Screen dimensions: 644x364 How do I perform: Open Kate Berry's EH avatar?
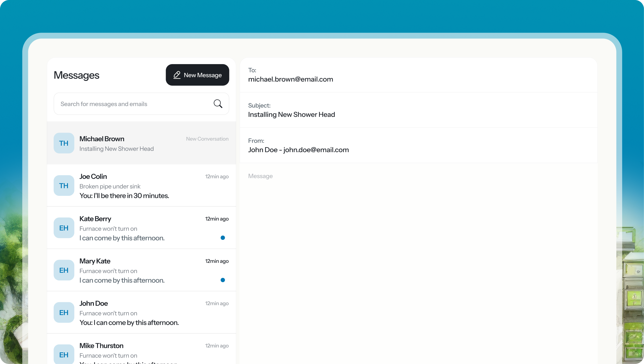click(64, 228)
